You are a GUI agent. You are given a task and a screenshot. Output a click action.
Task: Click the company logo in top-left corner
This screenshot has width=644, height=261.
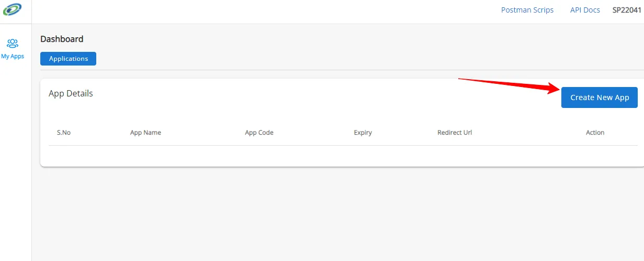pyautogui.click(x=13, y=10)
